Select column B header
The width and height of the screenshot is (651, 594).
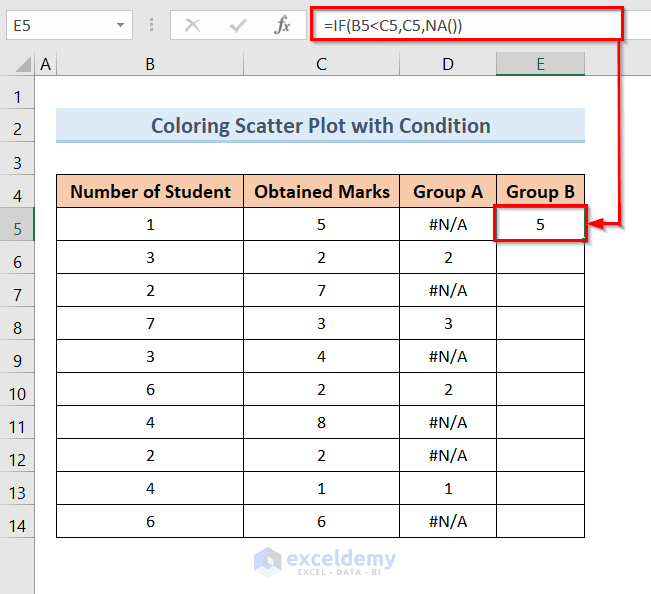pyautogui.click(x=149, y=65)
